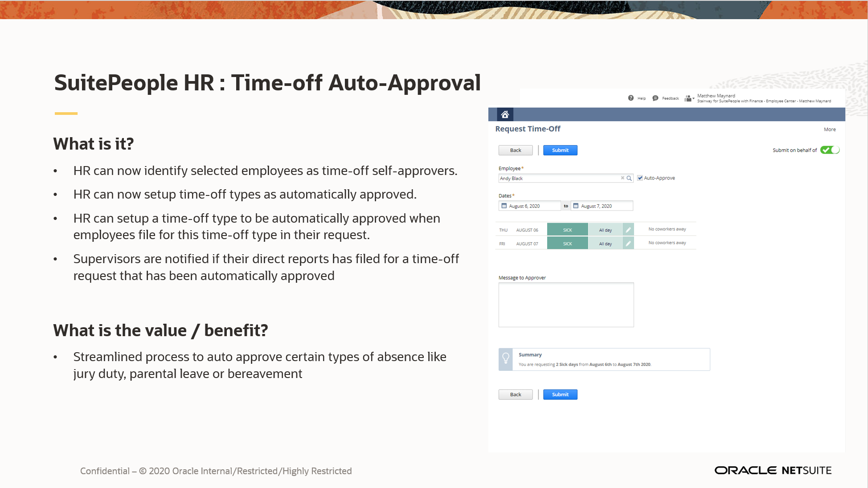The image size is (868, 488).
Task: Click the Feedback link text
Action: coord(670,98)
